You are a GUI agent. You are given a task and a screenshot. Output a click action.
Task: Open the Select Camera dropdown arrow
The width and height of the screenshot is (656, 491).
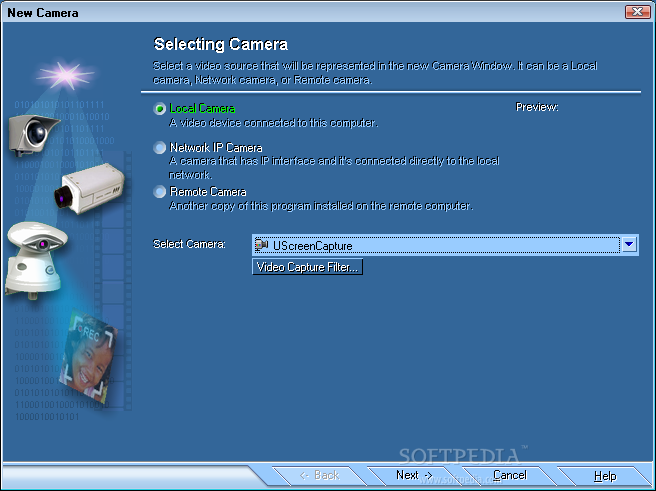coord(629,244)
